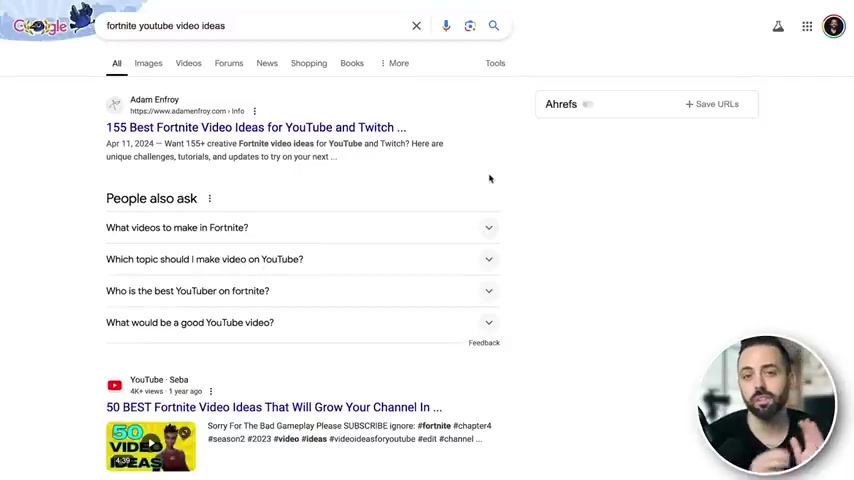Select the All results tab
This screenshot has height=480, width=854.
[117, 63]
